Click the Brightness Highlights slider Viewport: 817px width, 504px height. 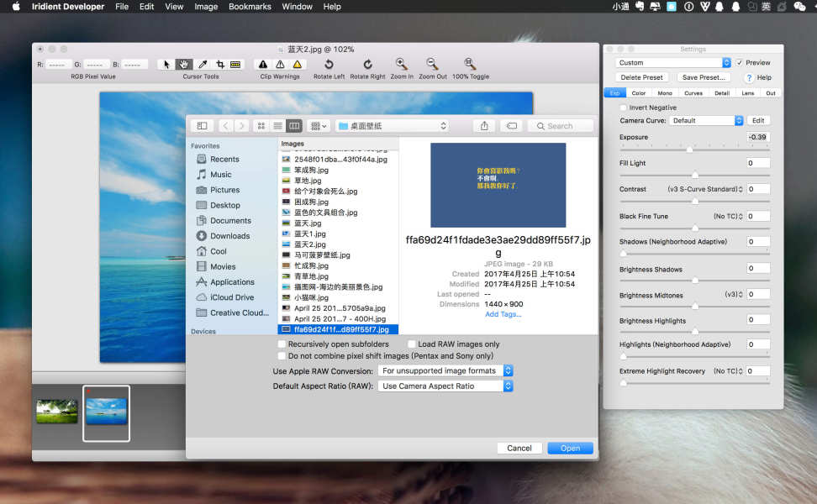(x=694, y=332)
